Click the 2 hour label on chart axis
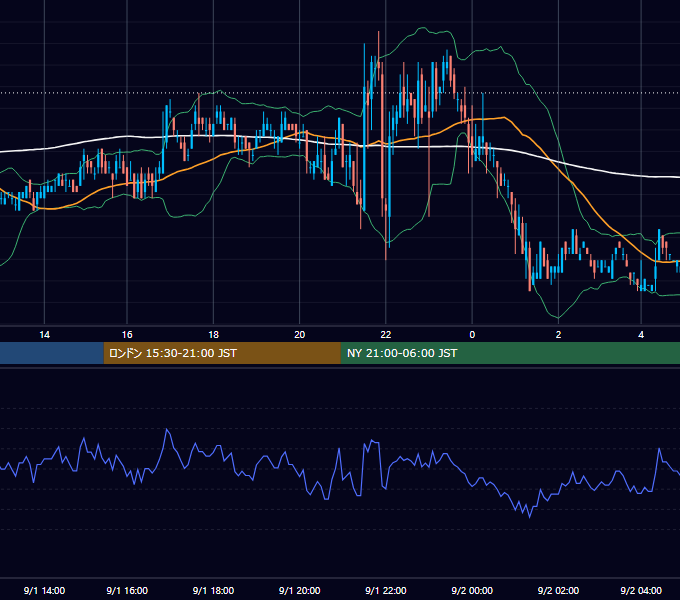 (558, 335)
